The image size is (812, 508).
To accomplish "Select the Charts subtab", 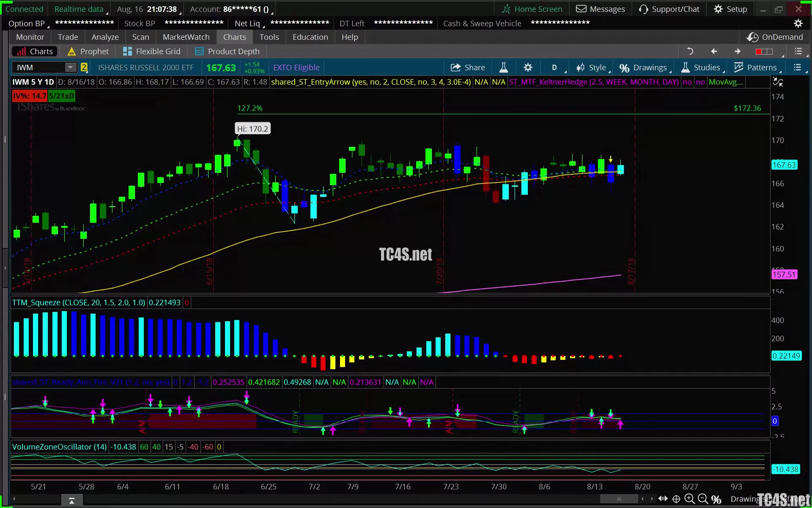I will [34, 51].
